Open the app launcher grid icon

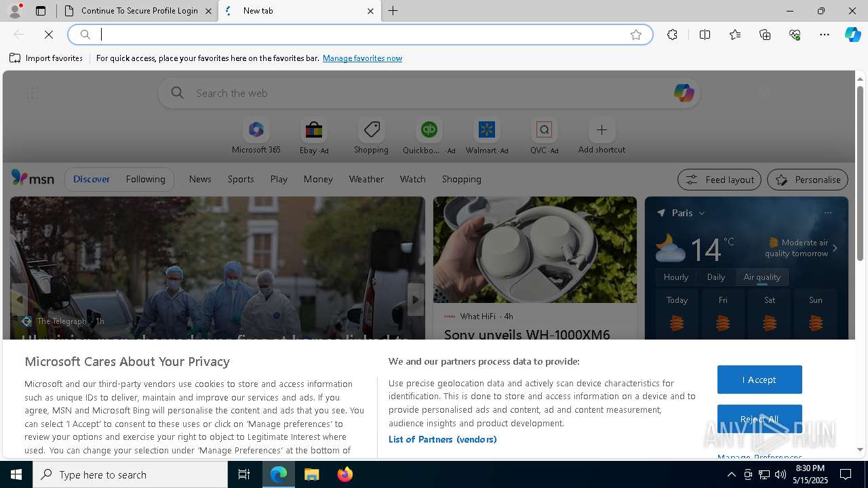33,94
